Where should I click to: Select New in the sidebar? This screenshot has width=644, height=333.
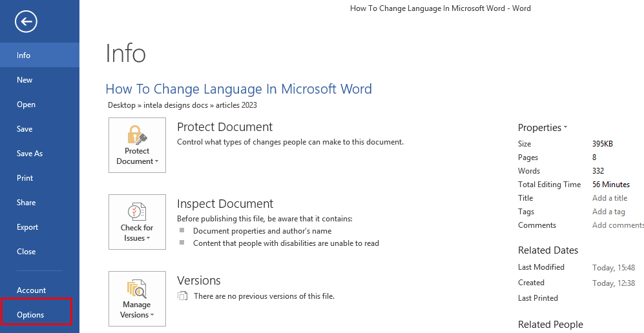pyautogui.click(x=39, y=79)
